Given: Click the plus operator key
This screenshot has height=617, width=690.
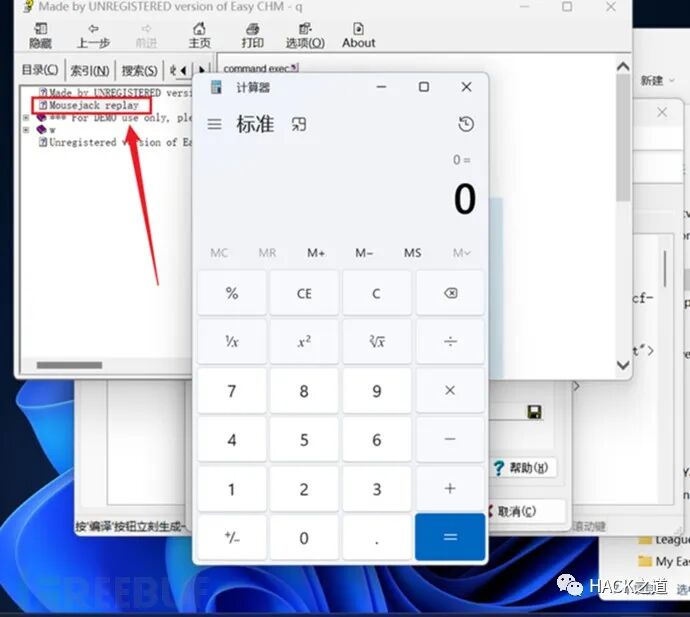Looking at the screenshot, I should pyautogui.click(x=450, y=488).
